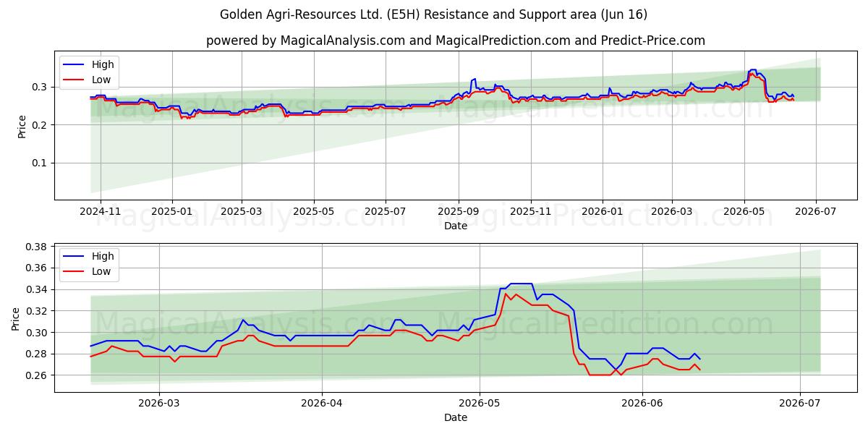Click the bottom chart's '2026-06' tick label
The width and height of the screenshot is (868, 434).
(642, 403)
